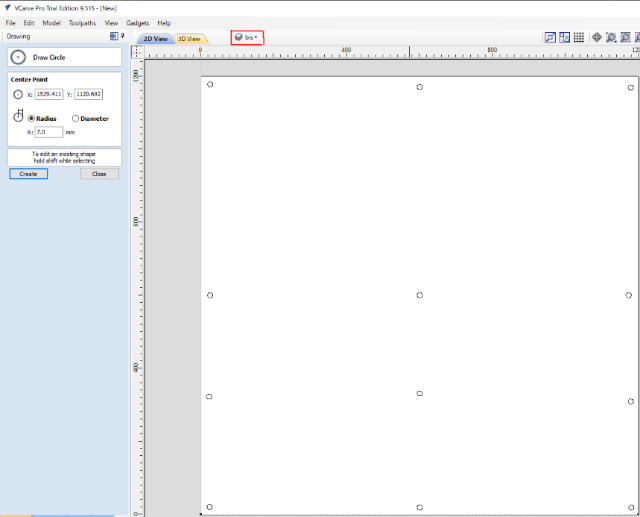Click the Draw Circle tool icon
The width and height of the screenshot is (640, 517).
coord(18,57)
